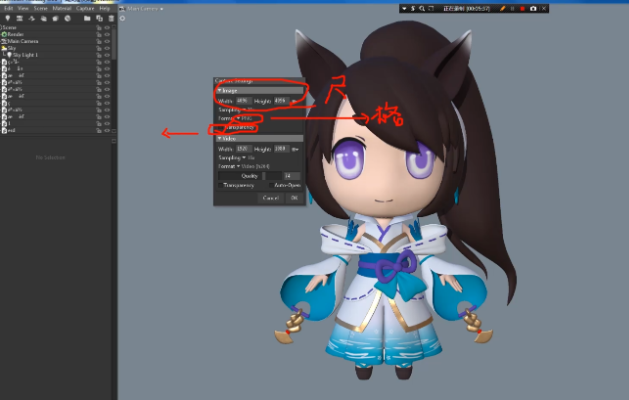Open the Help menu
The image size is (629, 400).
coord(104,8)
